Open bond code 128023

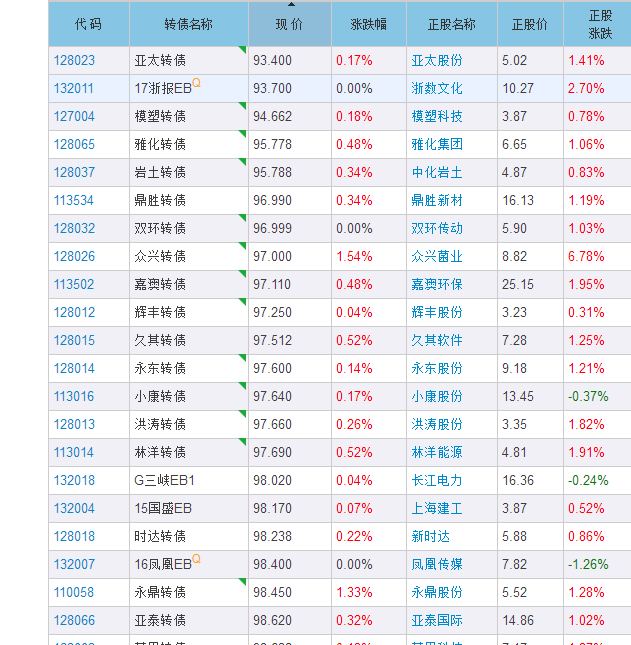74,60
